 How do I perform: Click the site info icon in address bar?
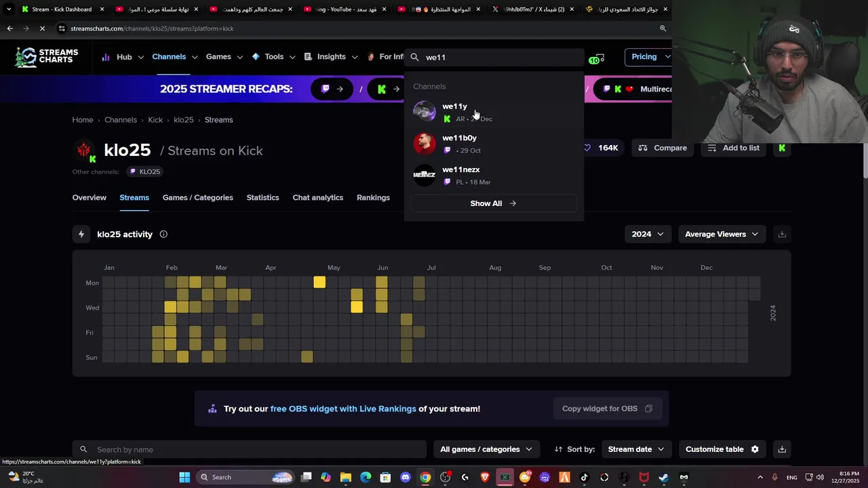62,28
